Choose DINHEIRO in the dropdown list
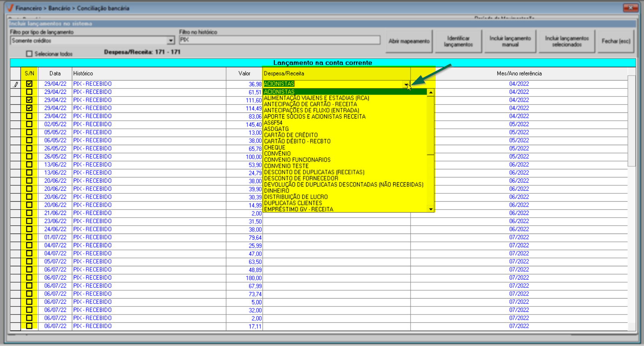The image size is (644, 346). (276, 191)
